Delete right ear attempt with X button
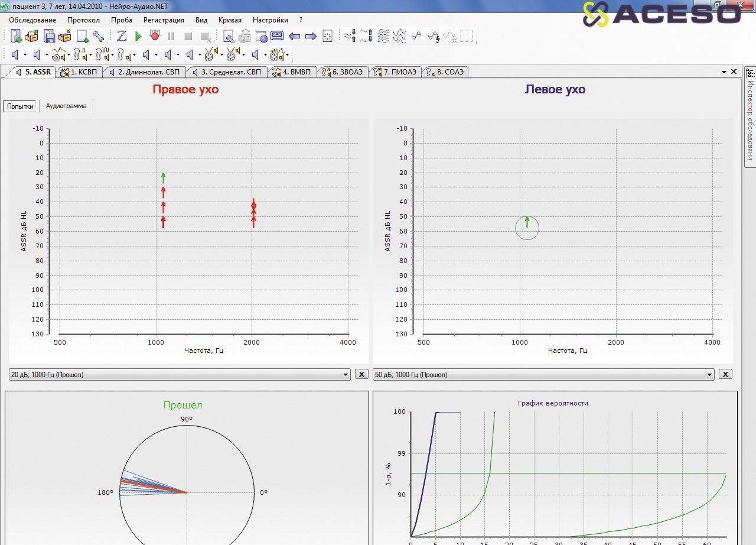Viewport: 756px width, 545px height. click(361, 375)
